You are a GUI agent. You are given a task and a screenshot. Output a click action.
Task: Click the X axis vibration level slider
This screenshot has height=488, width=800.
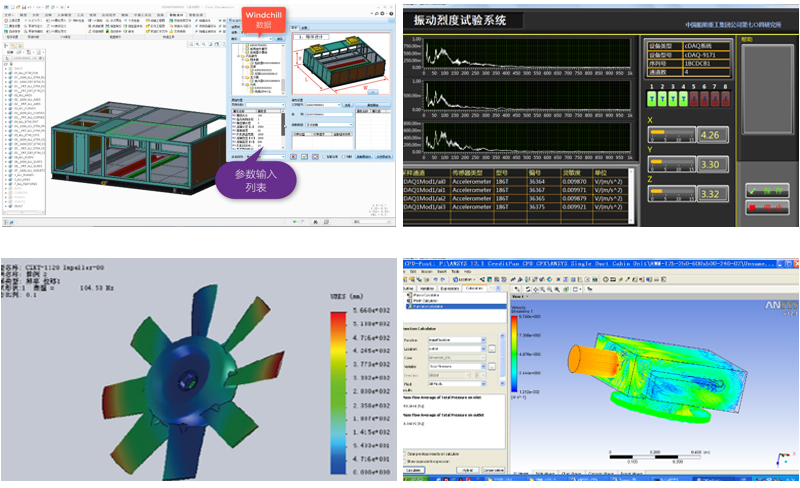coord(671,135)
